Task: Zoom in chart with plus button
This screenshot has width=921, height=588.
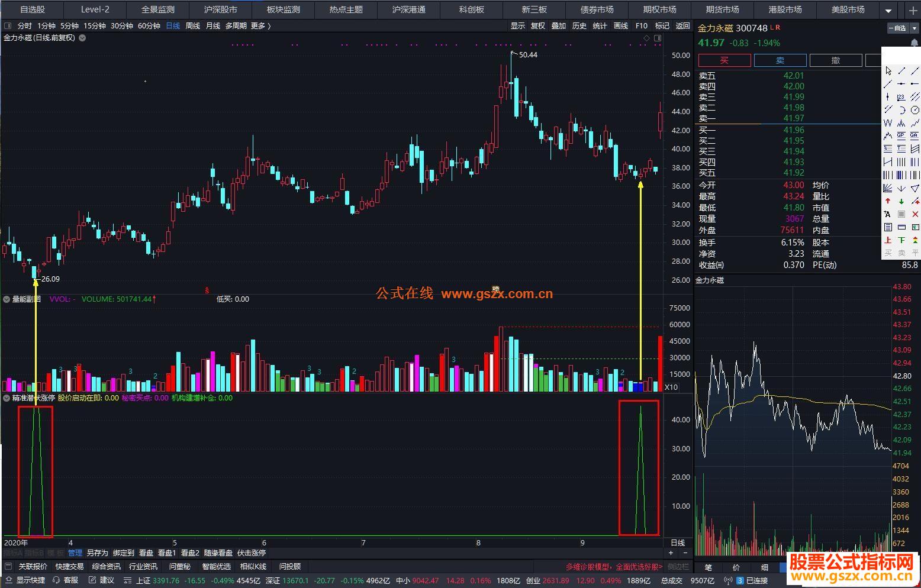Action: point(671,553)
